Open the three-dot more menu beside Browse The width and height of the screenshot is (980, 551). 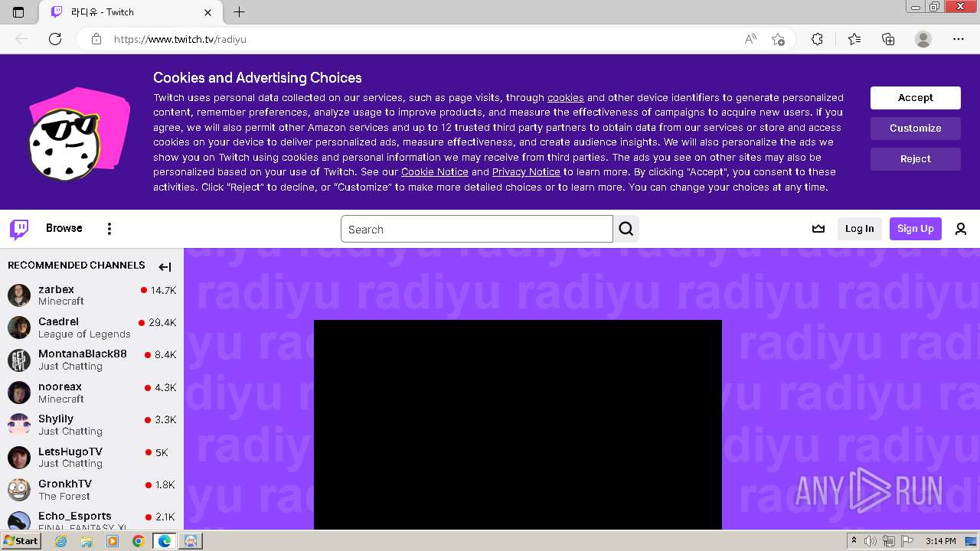[109, 229]
